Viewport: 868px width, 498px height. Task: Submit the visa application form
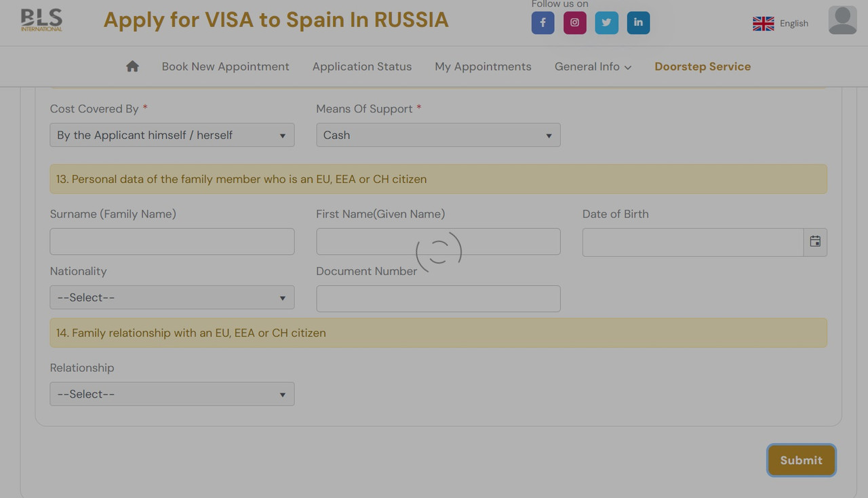click(801, 460)
